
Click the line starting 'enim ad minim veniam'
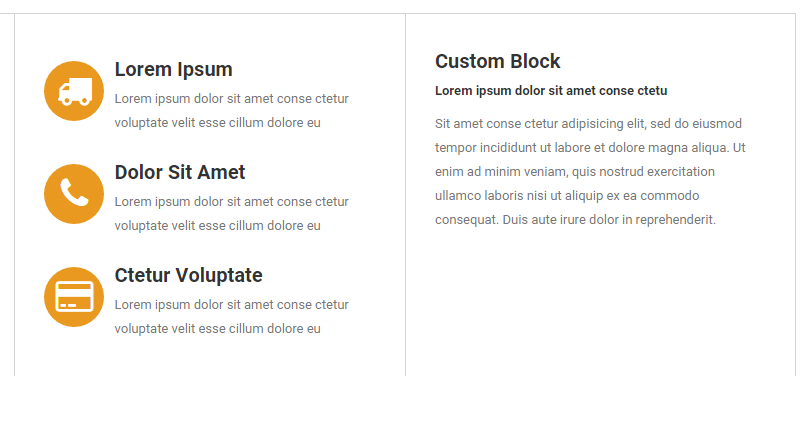tap(575, 171)
